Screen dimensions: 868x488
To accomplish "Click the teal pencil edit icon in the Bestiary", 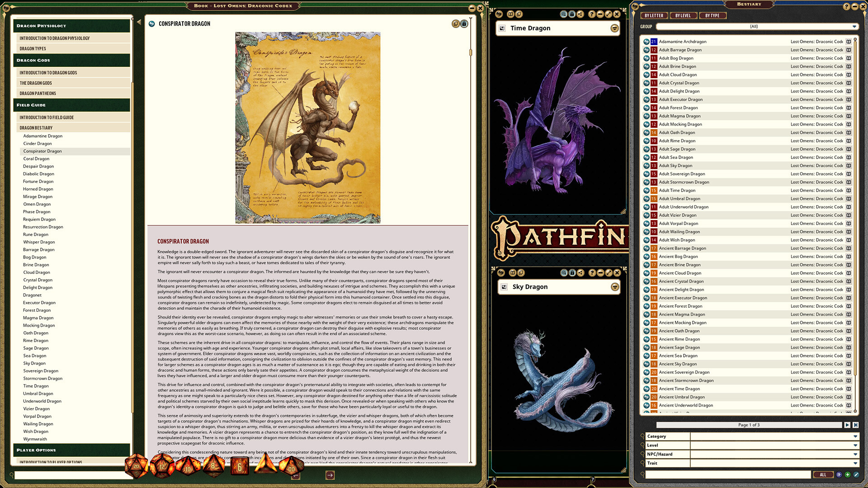I will coord(857,474).
